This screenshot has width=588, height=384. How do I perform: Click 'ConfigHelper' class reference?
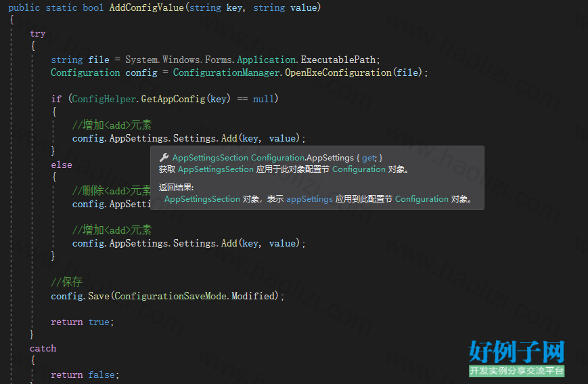[x=104, y=99]
